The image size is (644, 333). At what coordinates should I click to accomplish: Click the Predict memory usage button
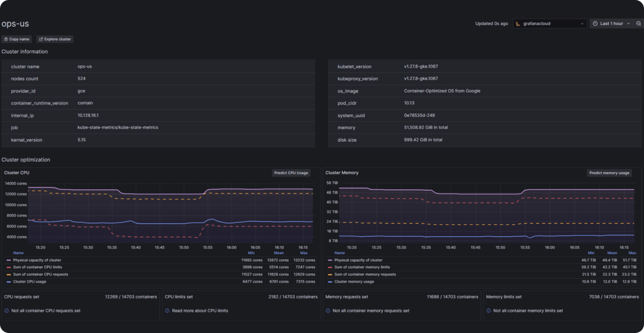(x=609, y=173)
